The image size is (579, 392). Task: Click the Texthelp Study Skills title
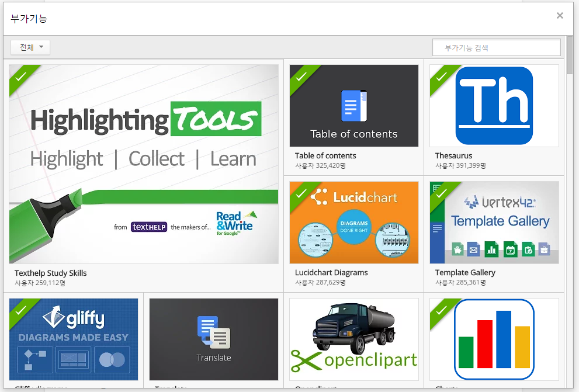pyautogui.click(x=51, y=273)
